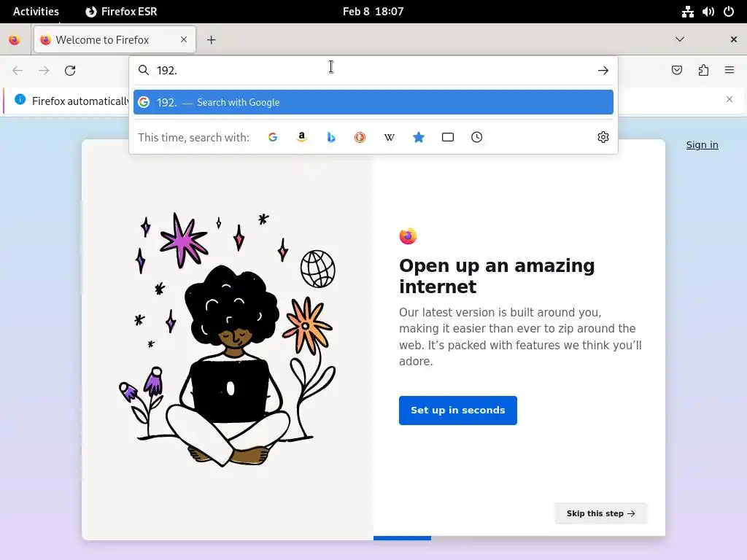The width and height of the screenshot is (747, 560).
Task: Click the volume speaker icon
Action: click(708, 12)
